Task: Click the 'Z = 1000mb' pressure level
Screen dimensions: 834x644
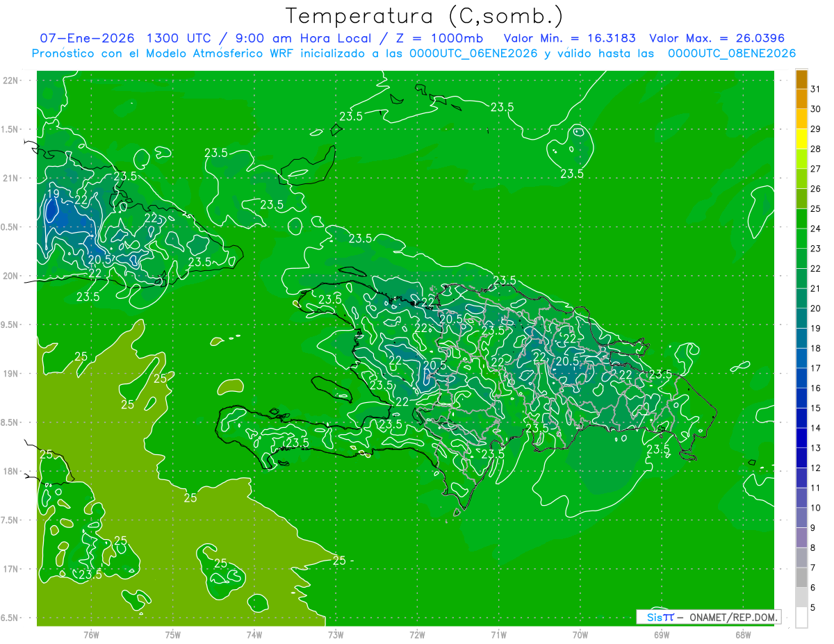Action: (439, 38)
